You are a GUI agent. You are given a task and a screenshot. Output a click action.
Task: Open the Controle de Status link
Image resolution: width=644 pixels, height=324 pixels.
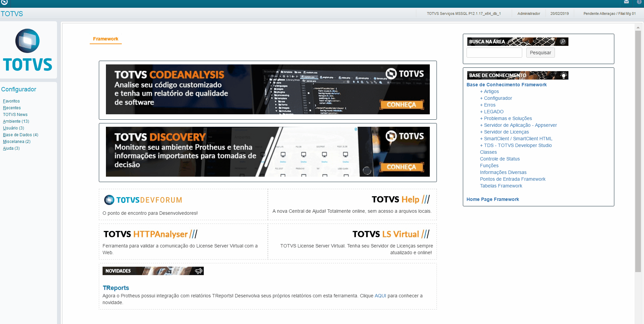point(500,159)
